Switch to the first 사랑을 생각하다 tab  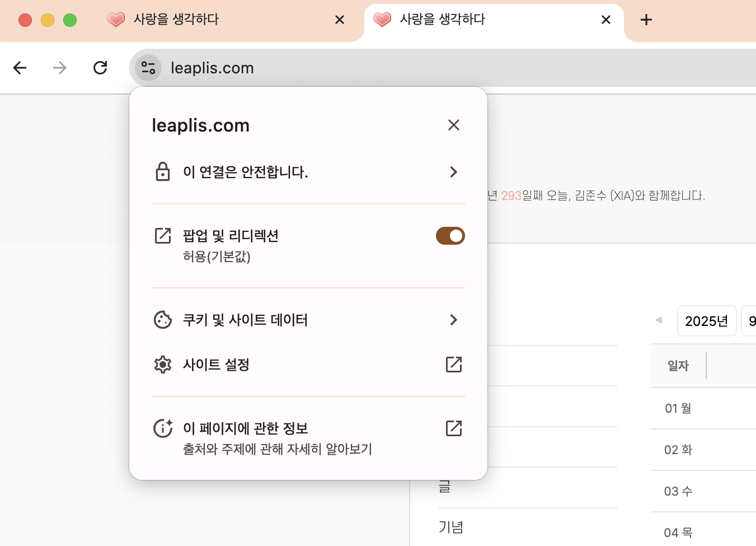pyautogui.click(x=218, y=20)
